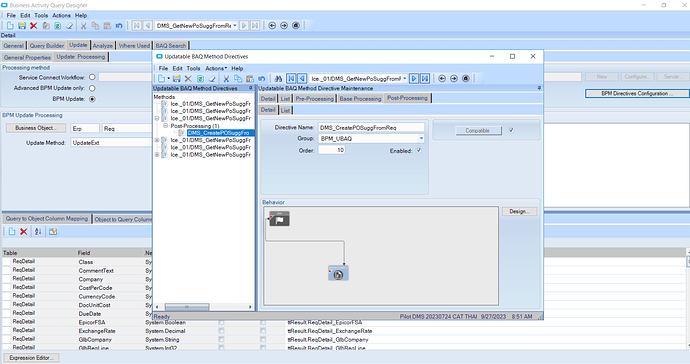Click Clear eraser in Method Directives toolbar
The height and width of the screenshot is (364, 690).
coord(212,78)
